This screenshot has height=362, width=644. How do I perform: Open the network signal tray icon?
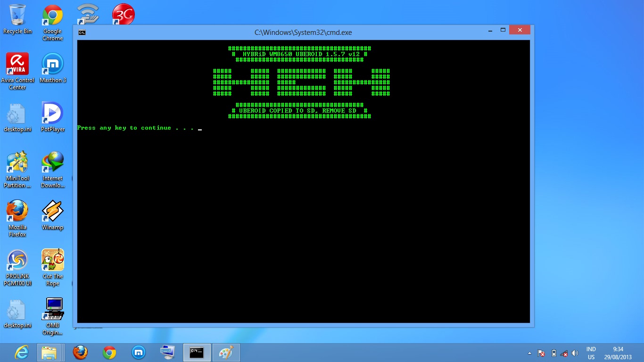click(x=564, y=353)
